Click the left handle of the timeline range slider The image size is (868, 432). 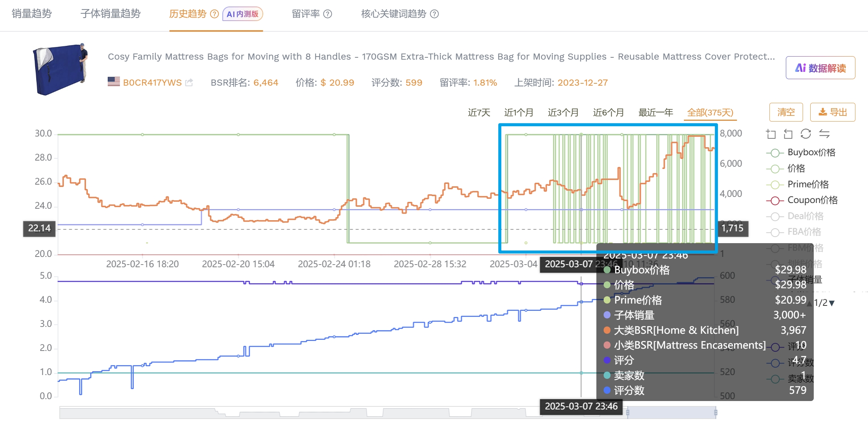point(627,413)
